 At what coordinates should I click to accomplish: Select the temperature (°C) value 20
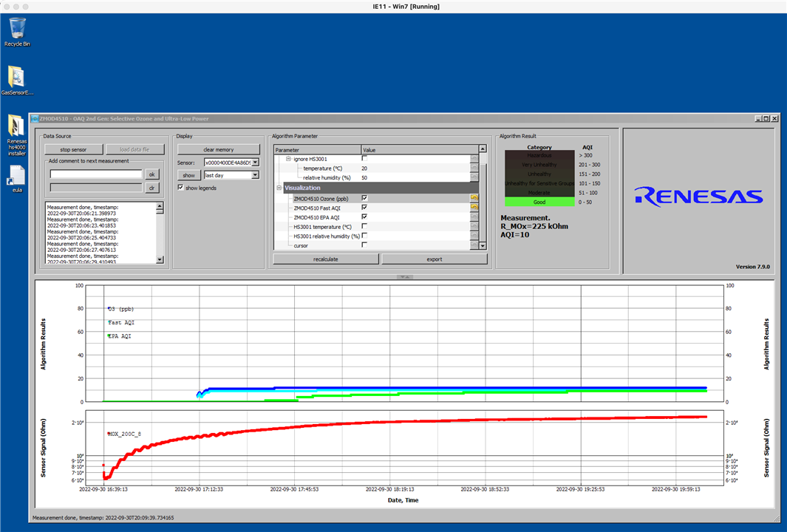click(x=364, y=168)
